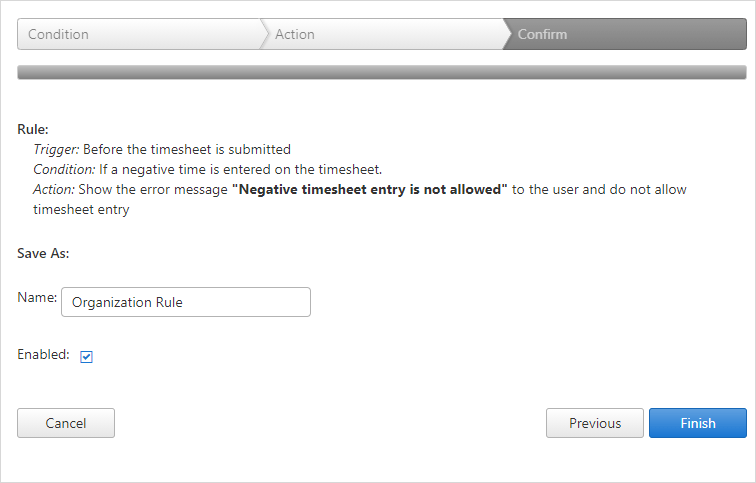Screen dimensions: 756x483
Task: Focus the Name field containing Organization Rule
Action: coord(186,302)
